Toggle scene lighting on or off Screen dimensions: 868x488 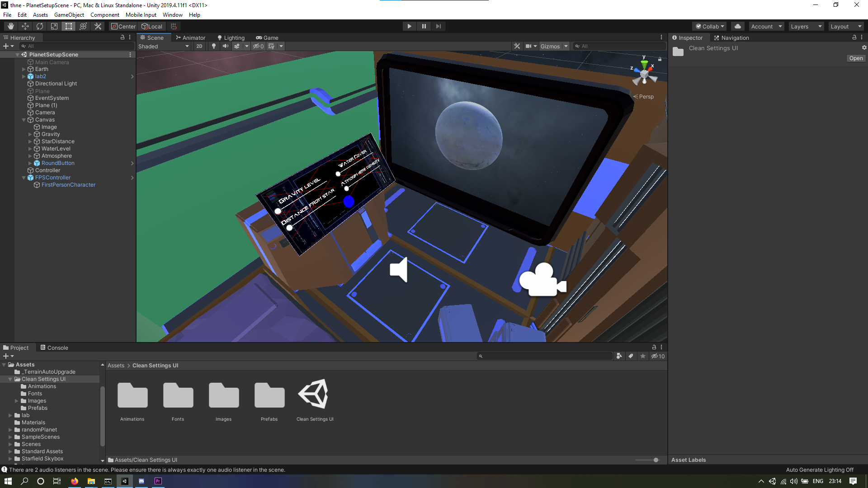click(214, 46)
